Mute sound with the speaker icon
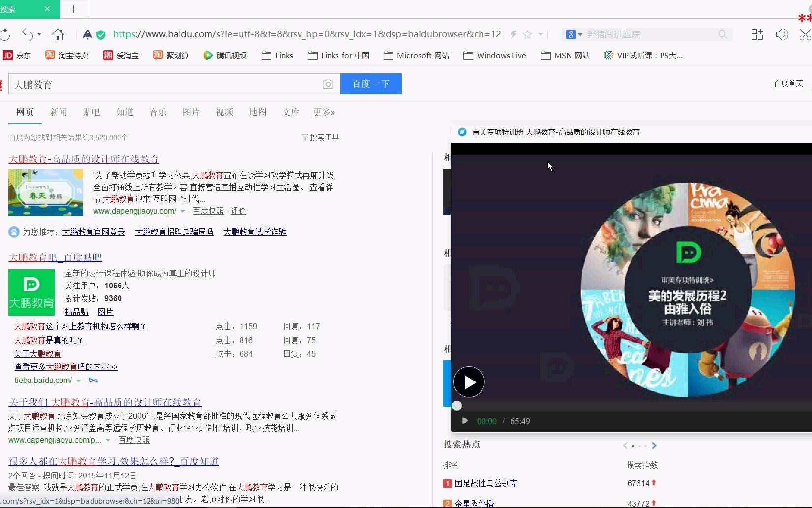This screenshot has width=812, height=508. (782, 34)
